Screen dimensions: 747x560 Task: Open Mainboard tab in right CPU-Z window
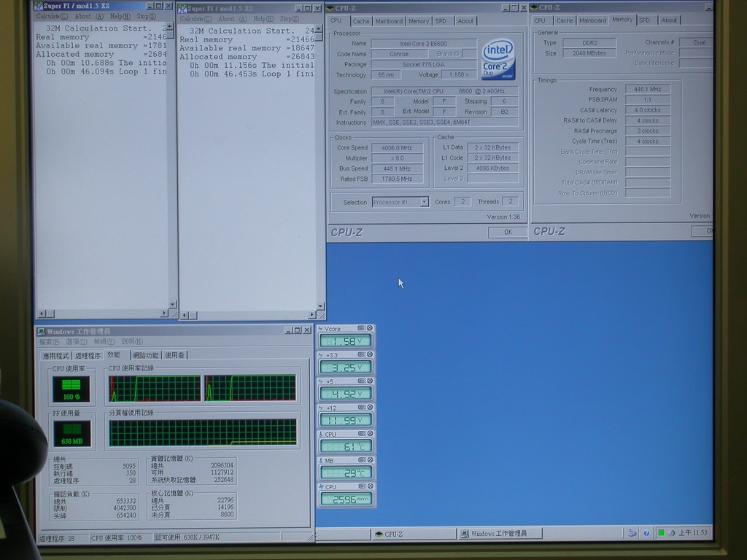[x=592, y=20]
